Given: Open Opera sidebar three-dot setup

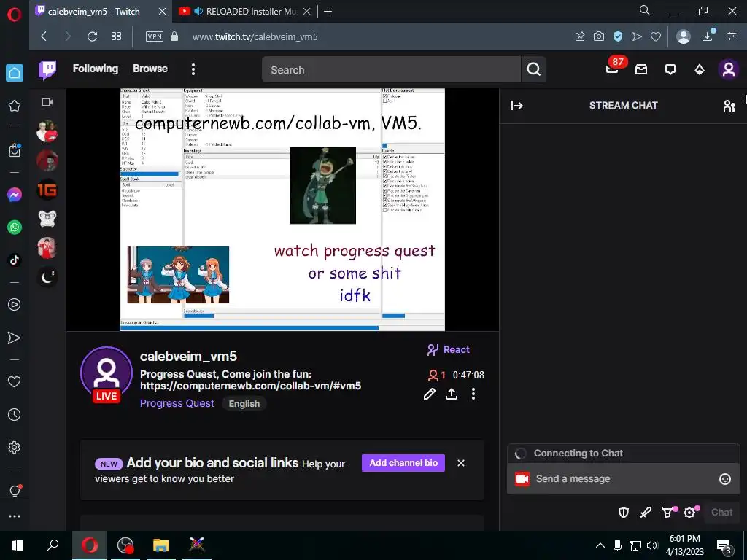Looking at the screenshot, I should point(15,516).
